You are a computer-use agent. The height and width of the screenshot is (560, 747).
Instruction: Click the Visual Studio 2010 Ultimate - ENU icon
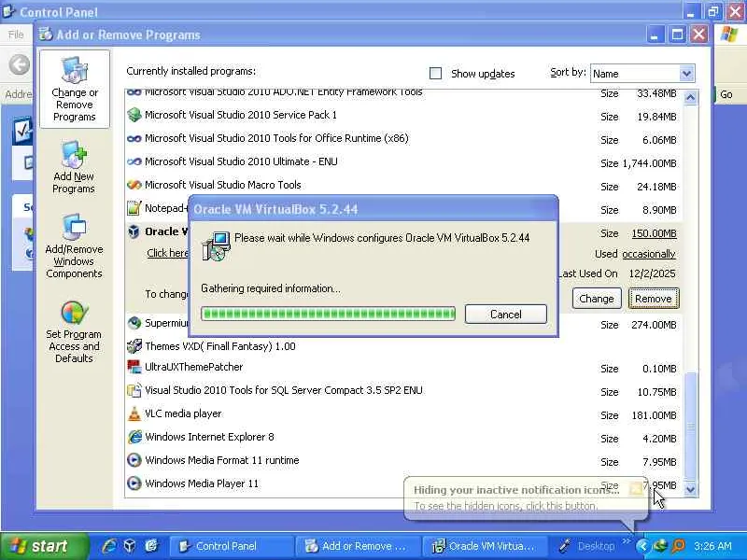(134, 161)
